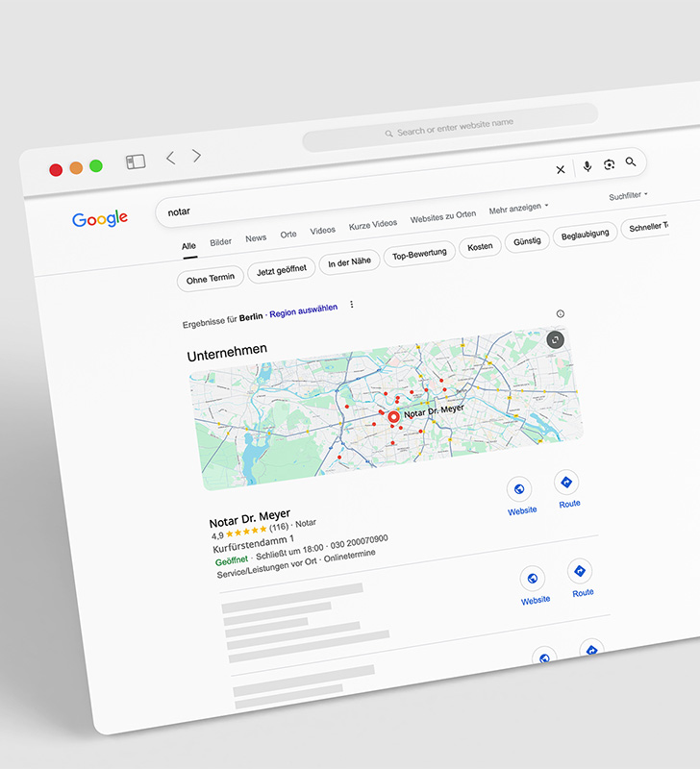Expand the map with the corner icon

(555, 339)
